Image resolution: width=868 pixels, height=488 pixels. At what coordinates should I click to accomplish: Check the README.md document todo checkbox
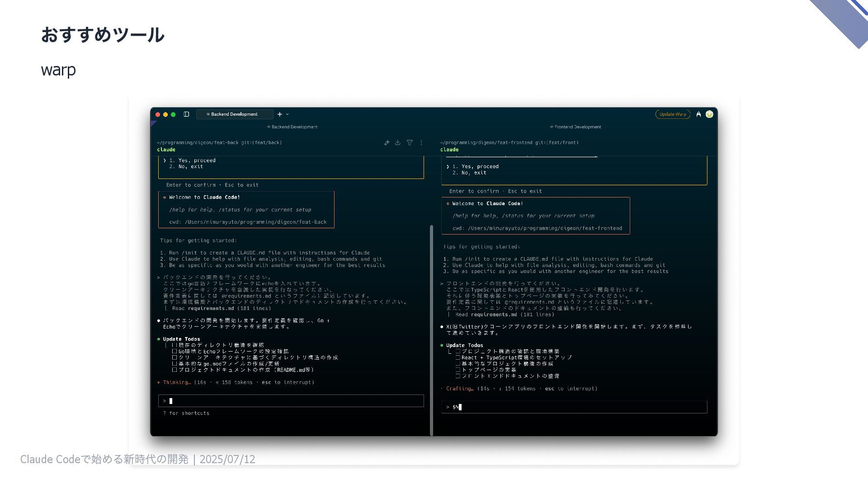(175, 370)
